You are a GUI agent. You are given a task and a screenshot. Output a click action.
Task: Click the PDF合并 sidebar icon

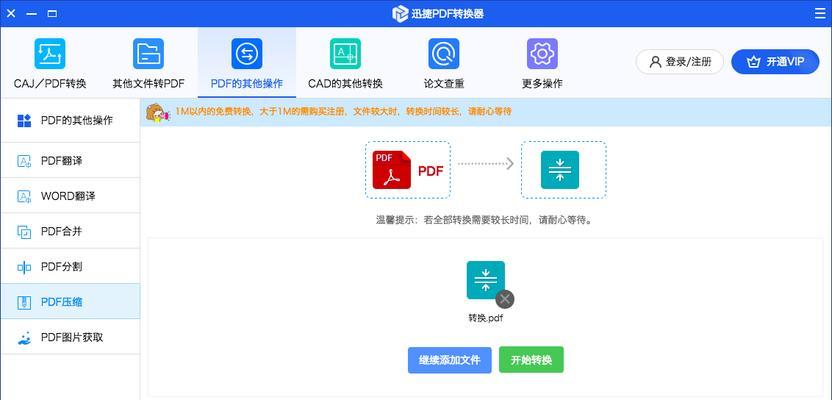pyautogui.click(x=24, y=232)
